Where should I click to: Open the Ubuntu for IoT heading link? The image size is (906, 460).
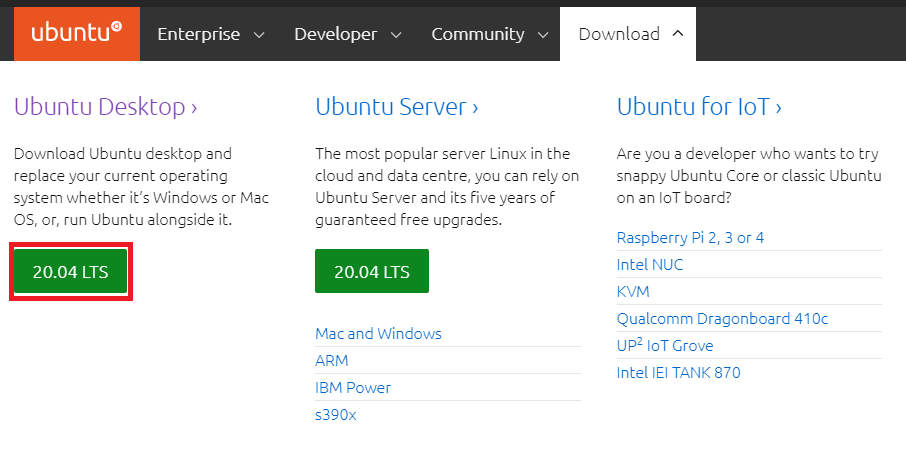click(x=699, y=107)
